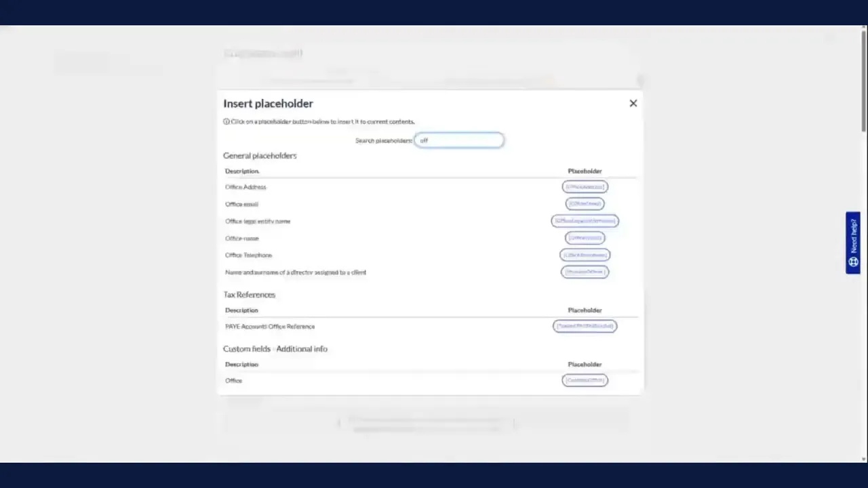This screenshot has height=488, width=868.
Task: Click the 'Office Address' description text
Action: coord(245,187)
